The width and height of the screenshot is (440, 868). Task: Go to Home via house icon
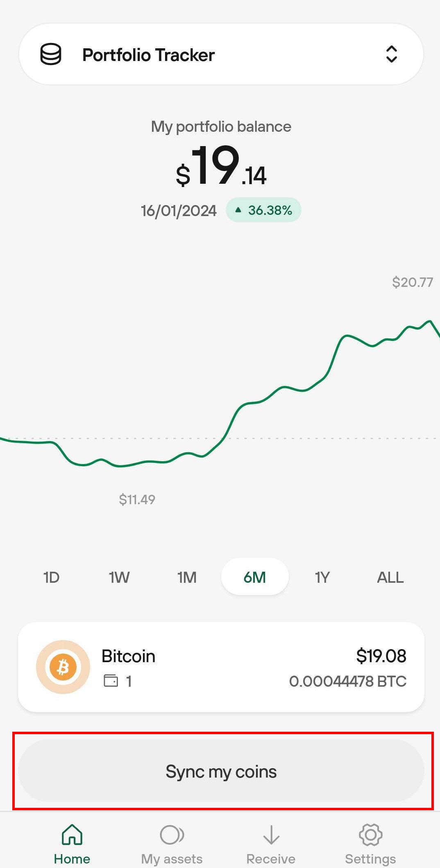(x=72, y=835)
